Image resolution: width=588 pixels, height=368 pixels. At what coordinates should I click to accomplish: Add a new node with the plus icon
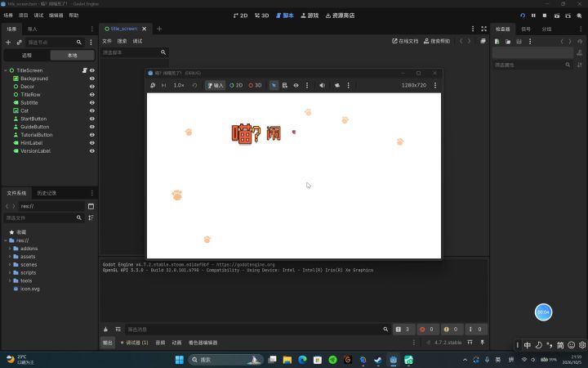coord(8,43)
